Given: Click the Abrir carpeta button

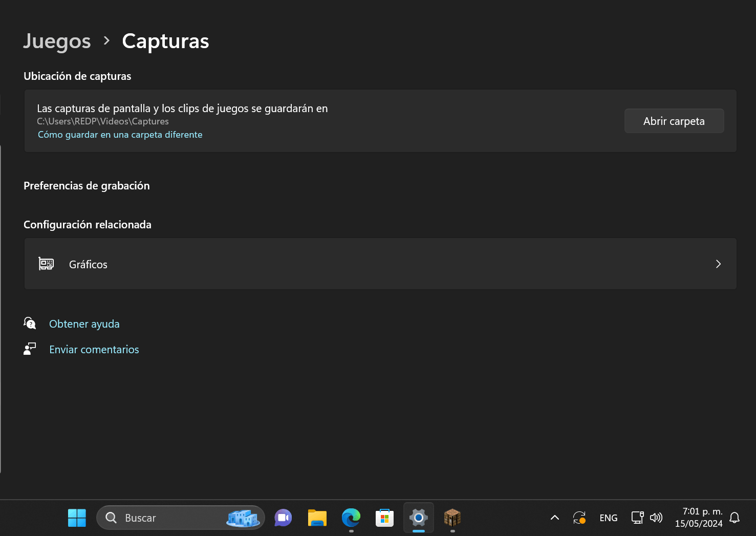Looking at the screenshot, I should [674, 121].
